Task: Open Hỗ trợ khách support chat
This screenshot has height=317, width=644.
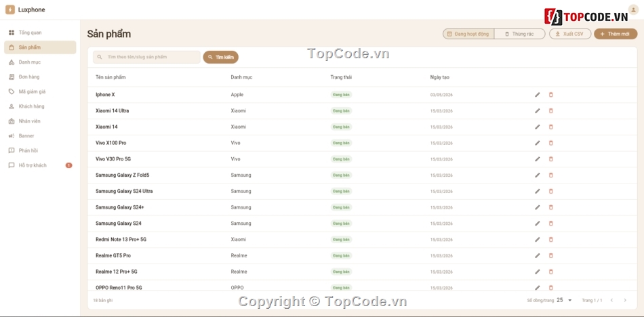Action: click(40, 165)
